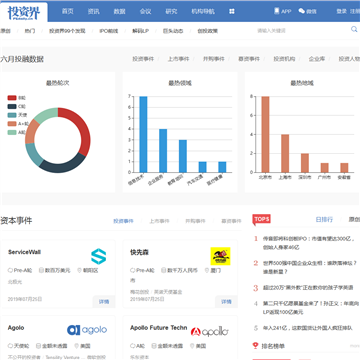Click the tallest blue 信息技术 bar
360x360 pixels.
coord(143,134)
